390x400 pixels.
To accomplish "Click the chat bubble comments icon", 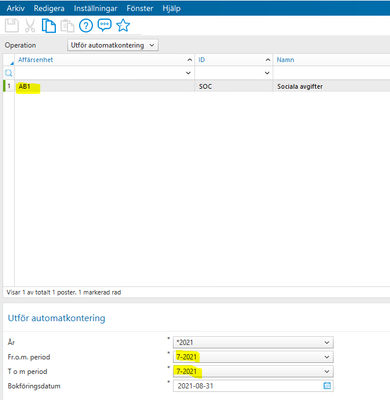I will click(104, 25).
